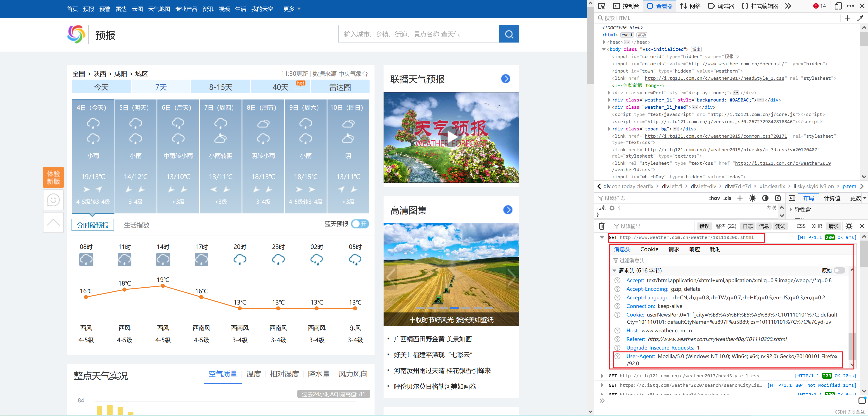Clear the console output with trash icon
This screenshot has height=416, width=868.
(x=602, y=226)
